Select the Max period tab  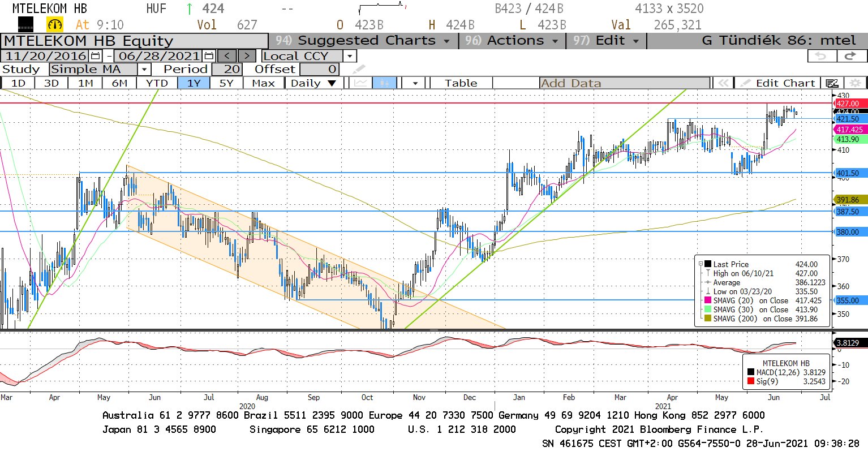[x=263, y=83]
